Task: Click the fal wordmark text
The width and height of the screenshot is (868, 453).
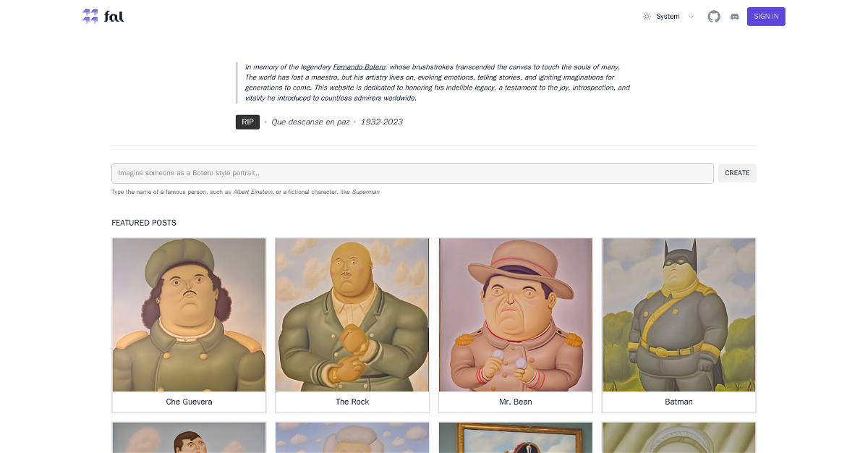Action: pyautogui.click(x=114, y=16)
